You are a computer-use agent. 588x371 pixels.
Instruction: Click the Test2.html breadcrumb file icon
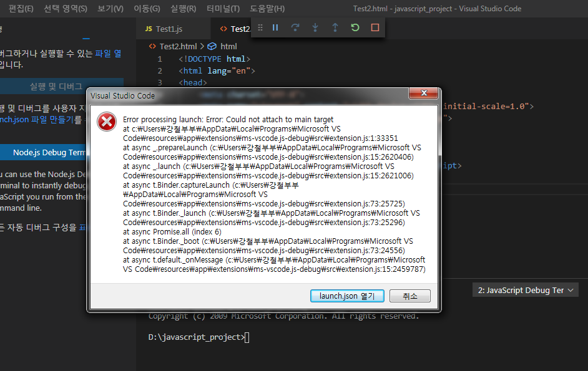click(x=152, y=46)
